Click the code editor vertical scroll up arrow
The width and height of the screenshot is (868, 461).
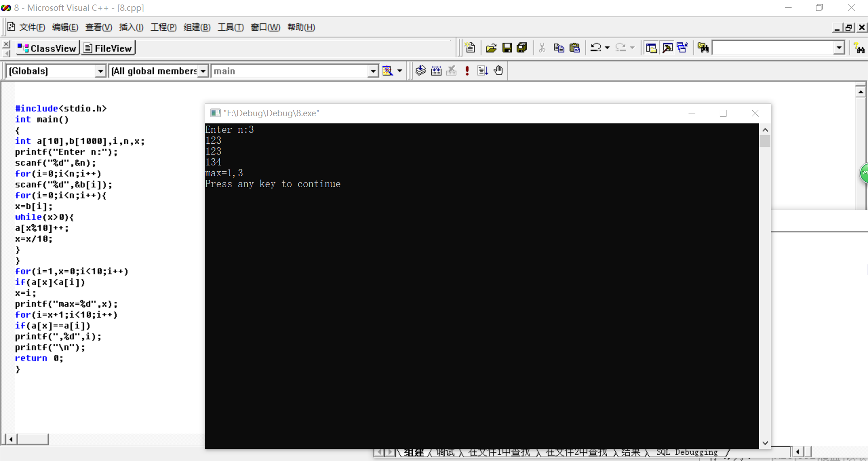(x=860, y=91)
